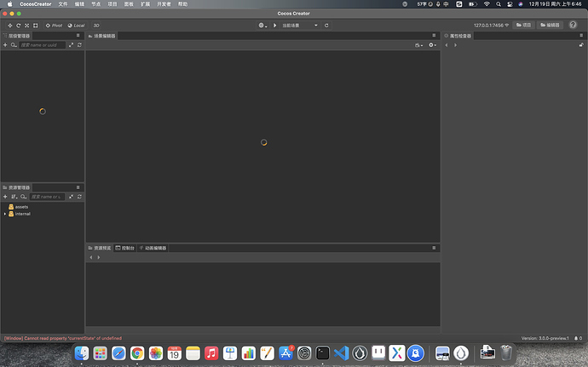
Task: Open preview platform dropdown next to play
Action: 262,26
